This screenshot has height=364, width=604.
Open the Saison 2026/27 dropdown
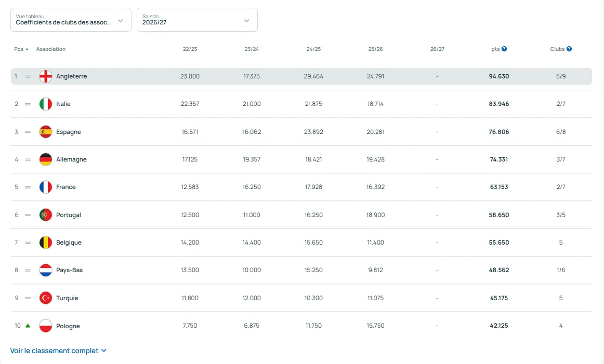197,20
